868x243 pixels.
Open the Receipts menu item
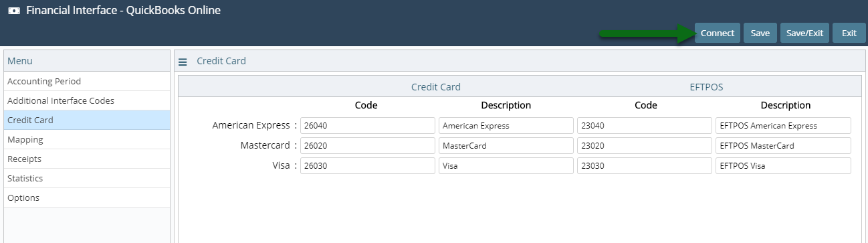(87, 159)
